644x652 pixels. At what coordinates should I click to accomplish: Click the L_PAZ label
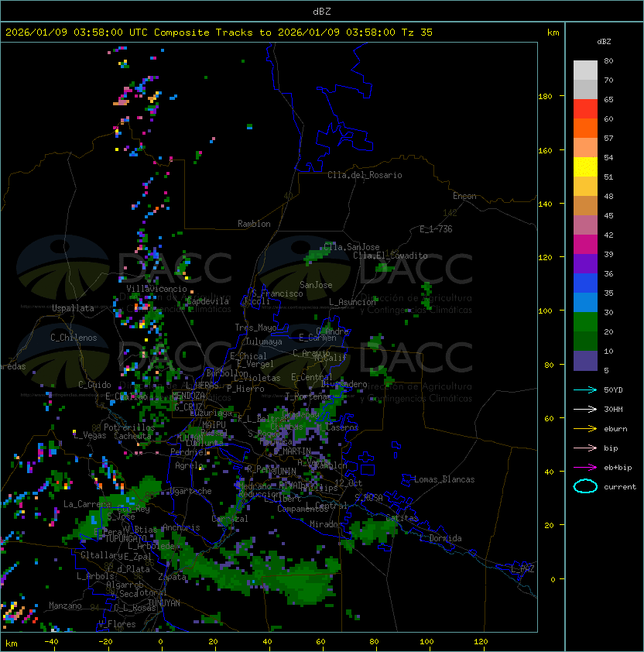(522, 569)
